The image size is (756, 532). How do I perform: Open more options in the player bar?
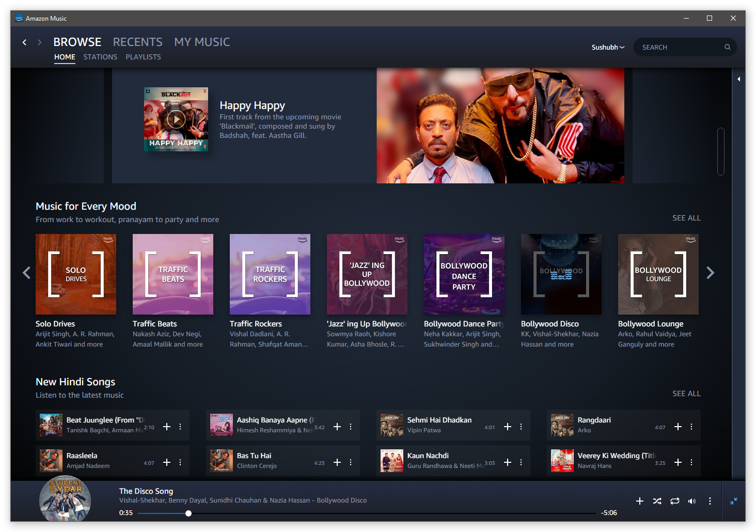pyautogui.click(x=710, y=501)
